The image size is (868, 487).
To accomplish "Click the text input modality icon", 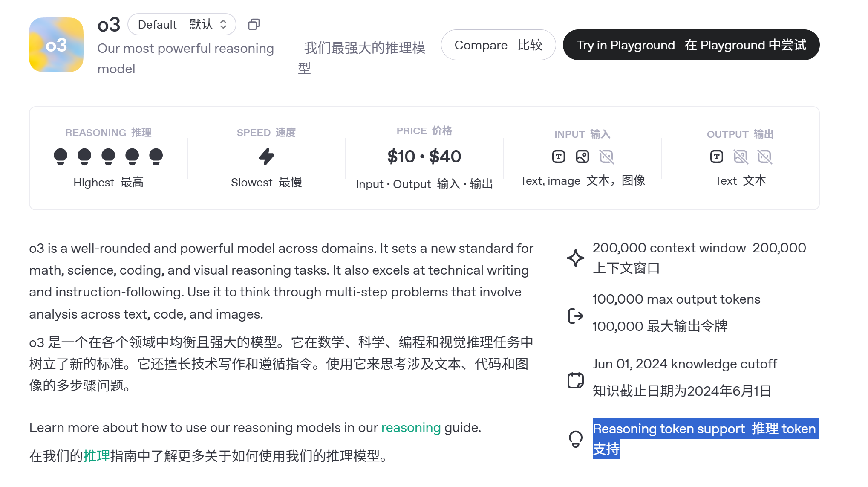I will [559, 157].
